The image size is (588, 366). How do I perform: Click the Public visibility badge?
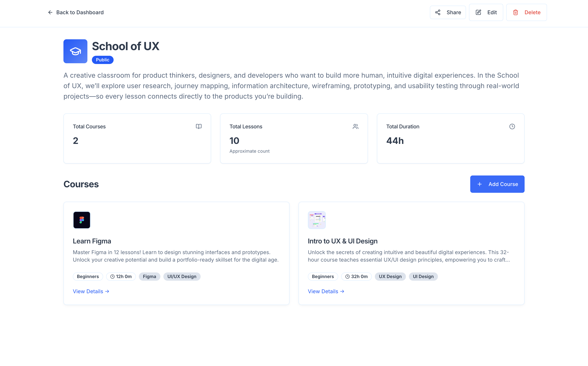102,60
